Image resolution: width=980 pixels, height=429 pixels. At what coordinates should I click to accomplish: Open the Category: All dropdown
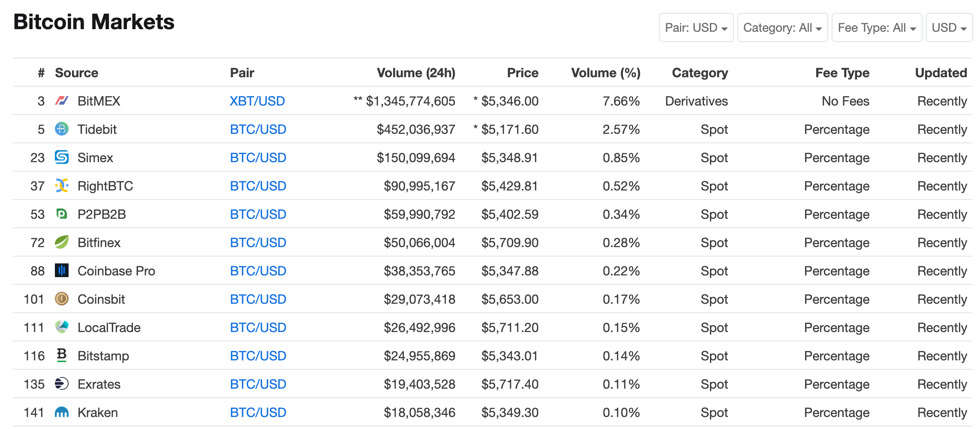pos(782,27)
